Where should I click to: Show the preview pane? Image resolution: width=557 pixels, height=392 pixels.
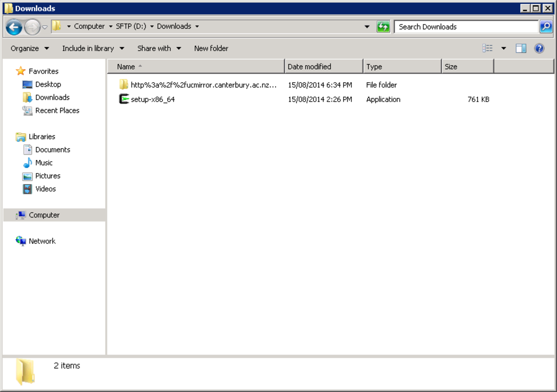[521, 48]
